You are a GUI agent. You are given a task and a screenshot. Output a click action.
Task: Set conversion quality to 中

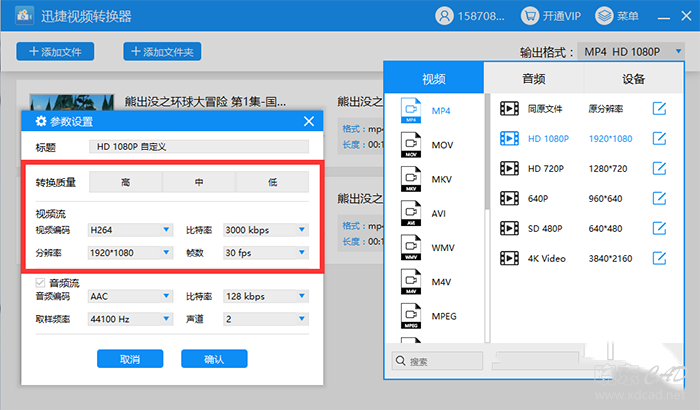[x=199, y=182]
